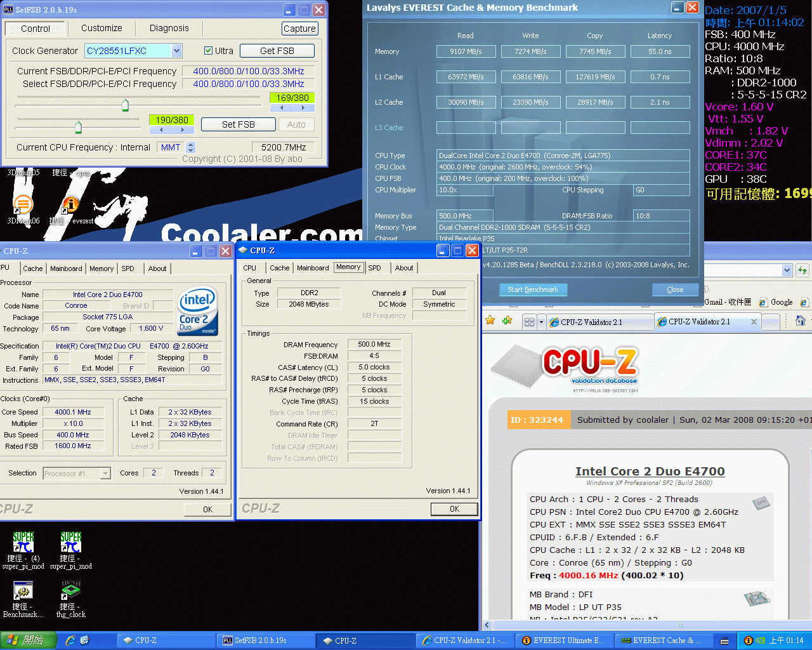Image resolution: width=812 pixels, height=650 pixels.
Task: Select the Control tab in SetFSB
Action: [x=36, y=29]
